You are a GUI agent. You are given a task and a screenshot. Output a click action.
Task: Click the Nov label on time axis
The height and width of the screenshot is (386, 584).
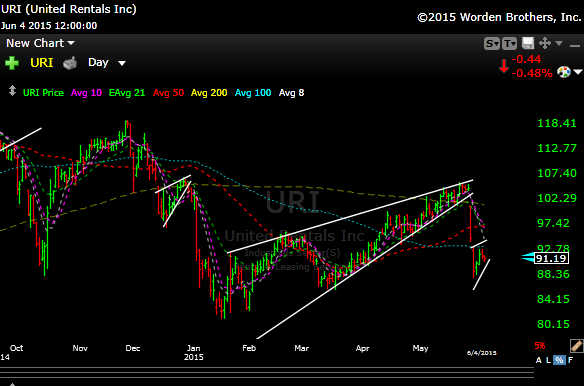coord(80,348)
